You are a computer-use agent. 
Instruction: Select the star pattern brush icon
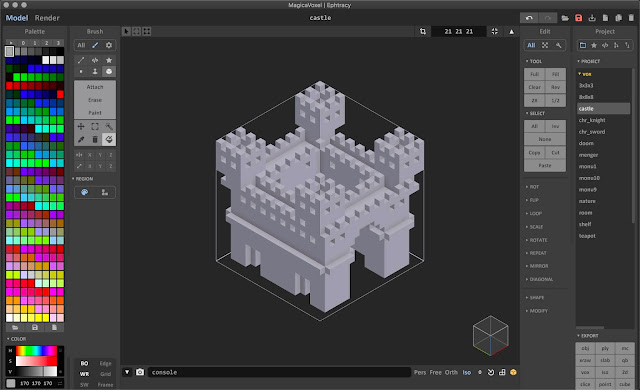click(x=109, y=60)
